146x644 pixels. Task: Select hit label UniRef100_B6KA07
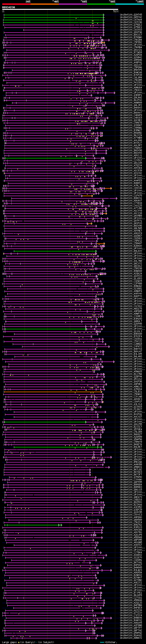click(x=131, y=113)
